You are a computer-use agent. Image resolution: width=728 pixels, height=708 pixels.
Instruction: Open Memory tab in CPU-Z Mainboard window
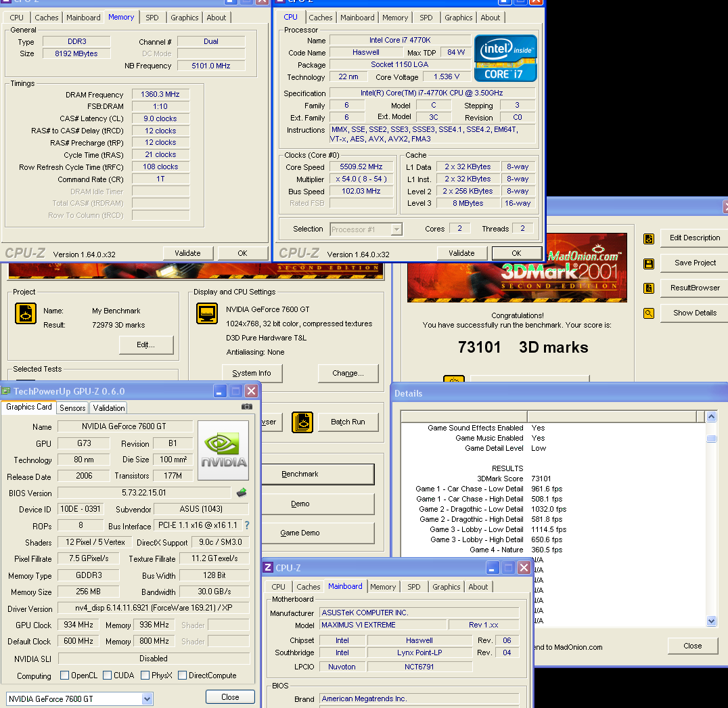pos(383,587)
